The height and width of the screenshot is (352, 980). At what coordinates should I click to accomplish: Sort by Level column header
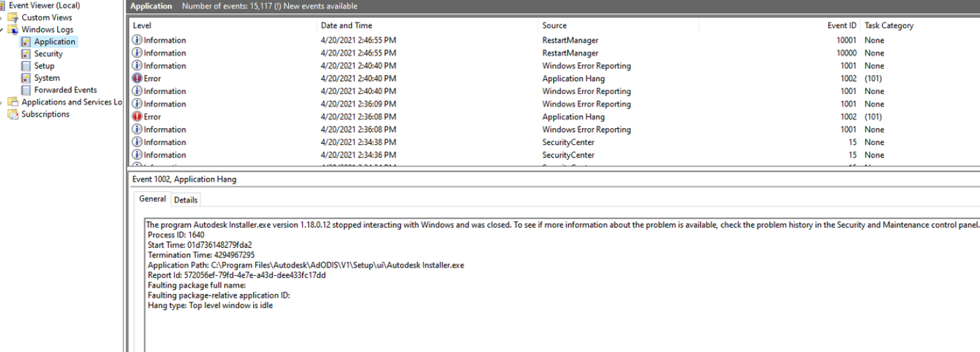pyautogui.click(x=223, y=25)
